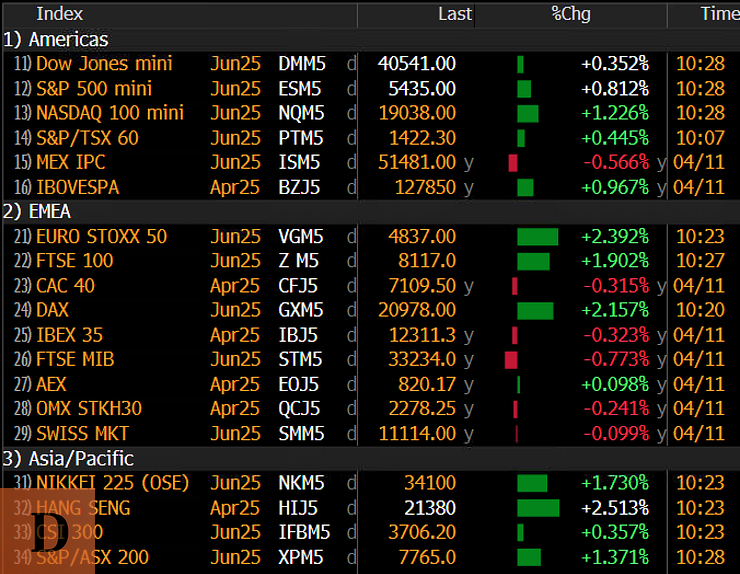Click the green bar for EURO STOXX 50

(538, 236)
